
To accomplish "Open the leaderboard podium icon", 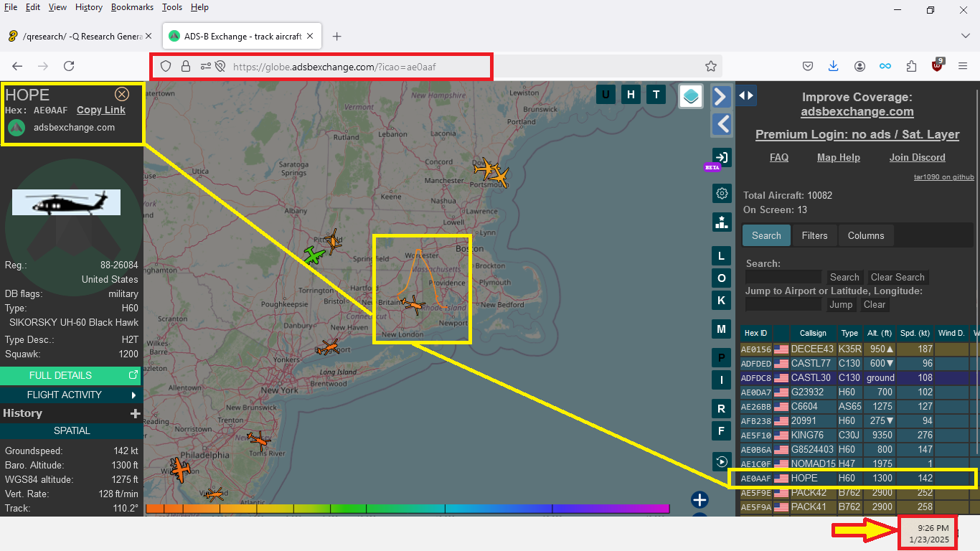I will coord(722,222).
